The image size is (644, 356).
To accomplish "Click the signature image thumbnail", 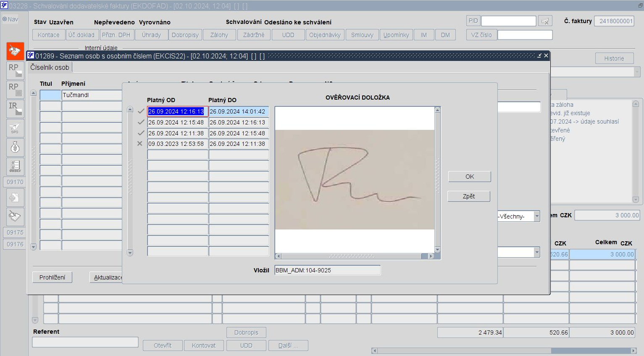I will click(355, 179).
